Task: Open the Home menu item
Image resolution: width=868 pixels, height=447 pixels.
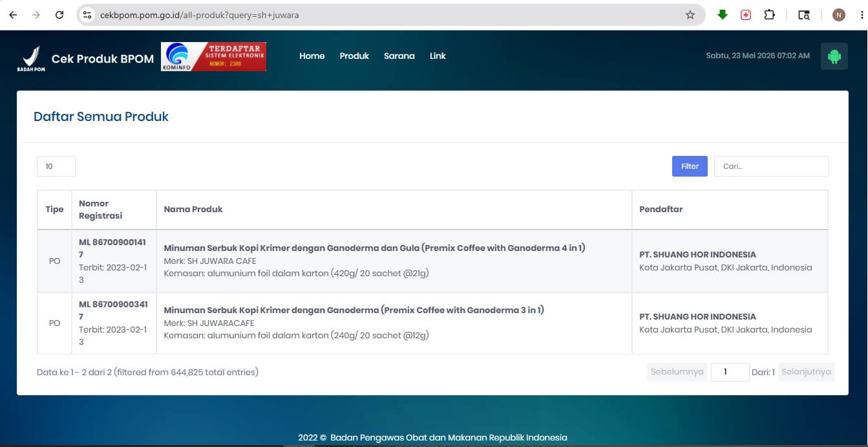Action: tap(312, 56)
